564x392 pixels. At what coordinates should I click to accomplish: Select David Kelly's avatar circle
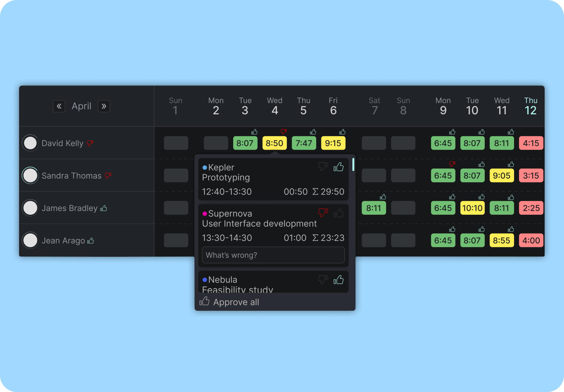pyautogui.click(x=30, y=143)
